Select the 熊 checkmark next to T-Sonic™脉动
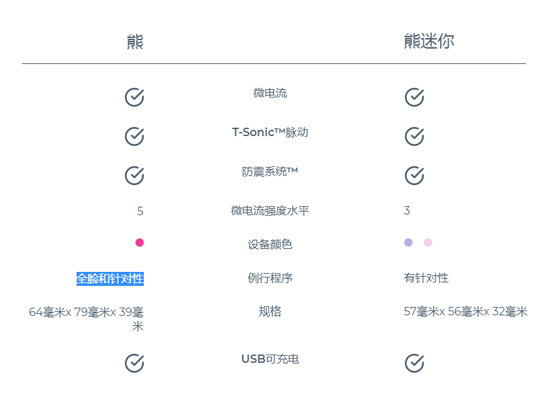 click(134, 136)
